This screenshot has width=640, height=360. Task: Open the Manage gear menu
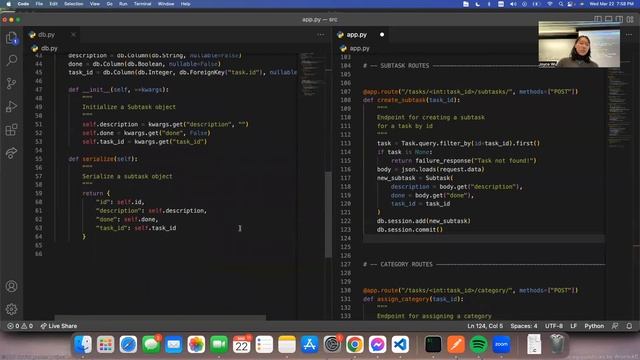pos(11,309)
